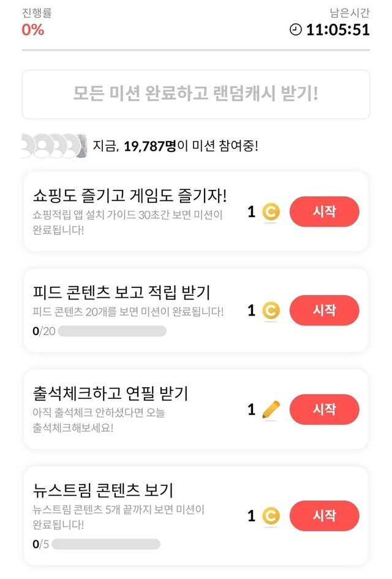Click the top overall progress bar line
Screen dimensions: 392x579
(x=196, y=50)
